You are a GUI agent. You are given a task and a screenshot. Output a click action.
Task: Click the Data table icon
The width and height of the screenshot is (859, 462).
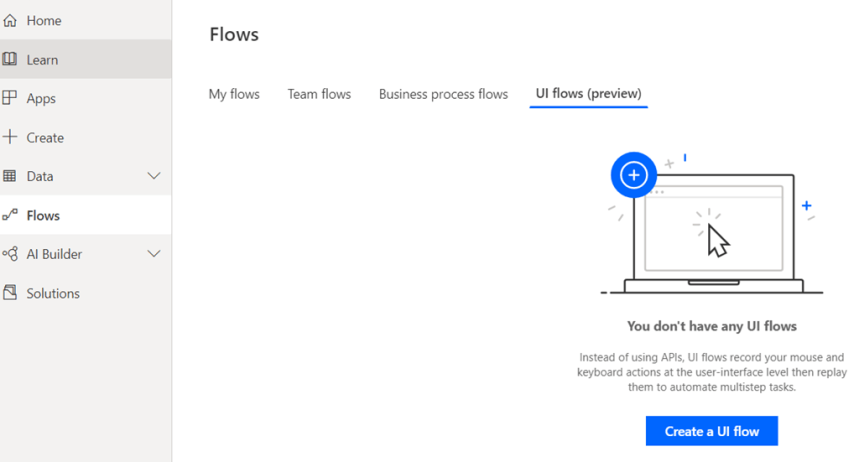[x=10, y=176]
